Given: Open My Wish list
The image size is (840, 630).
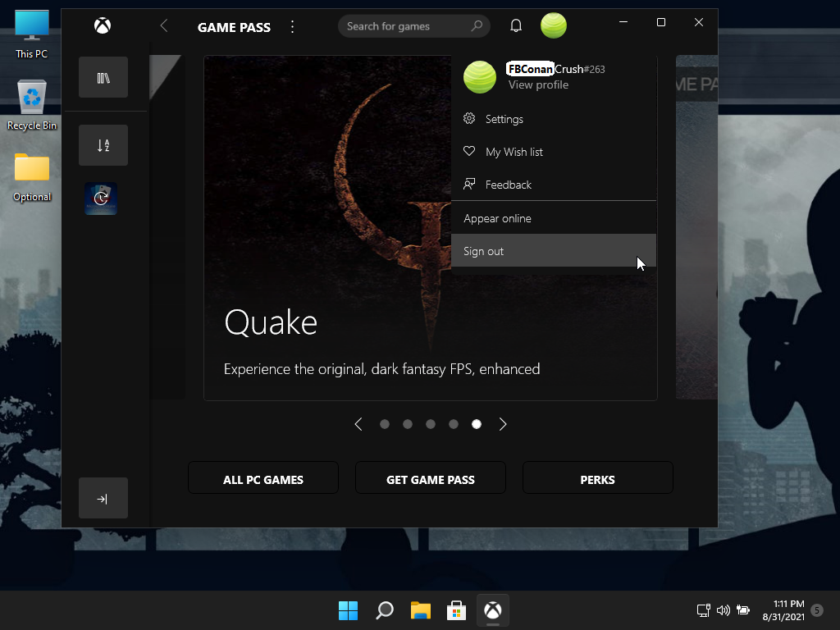Looking at the screenshot, I should pos(554,152).
